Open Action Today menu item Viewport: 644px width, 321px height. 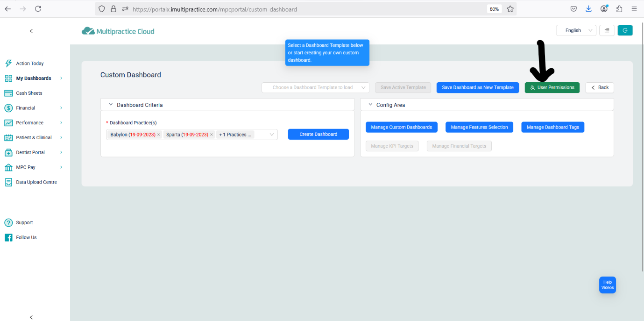click(30, 64)
